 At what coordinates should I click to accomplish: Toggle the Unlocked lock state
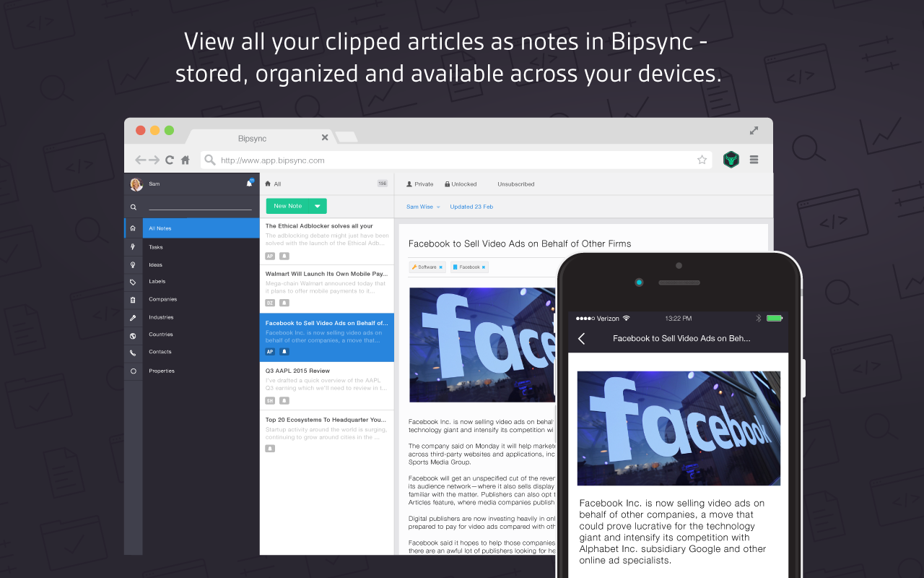(x=461, y=184)
